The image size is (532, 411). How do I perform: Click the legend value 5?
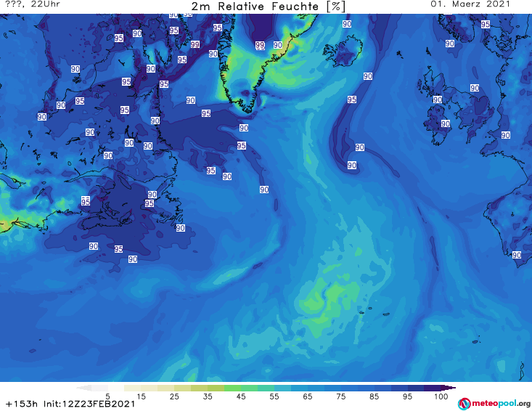click(x=107, y=396)
